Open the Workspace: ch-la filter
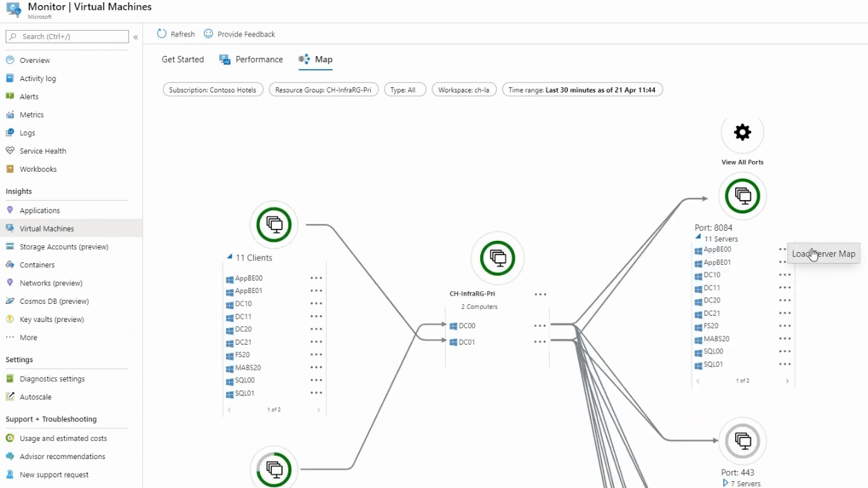 464,90
